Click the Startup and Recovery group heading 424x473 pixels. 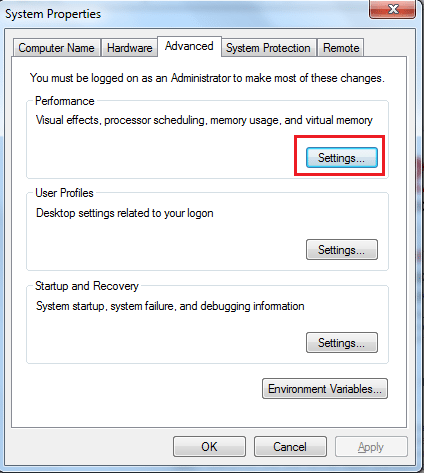click(x=87, y=286)
